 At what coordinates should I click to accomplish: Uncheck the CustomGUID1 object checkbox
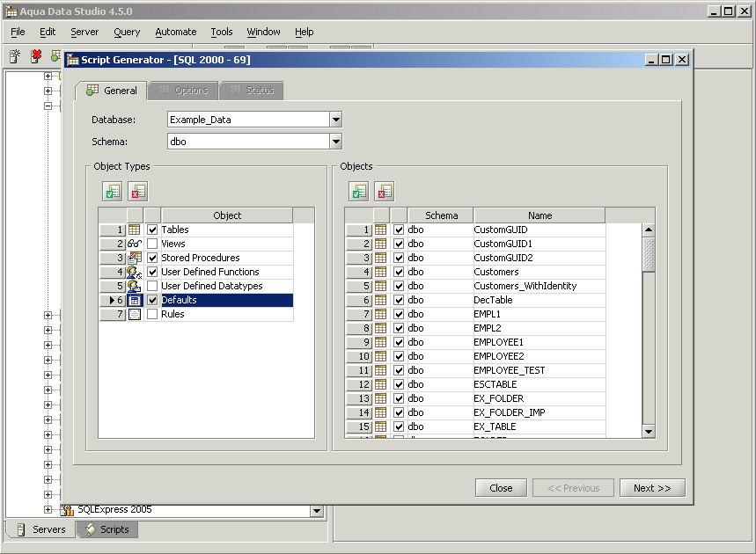[x=399, y=244]
